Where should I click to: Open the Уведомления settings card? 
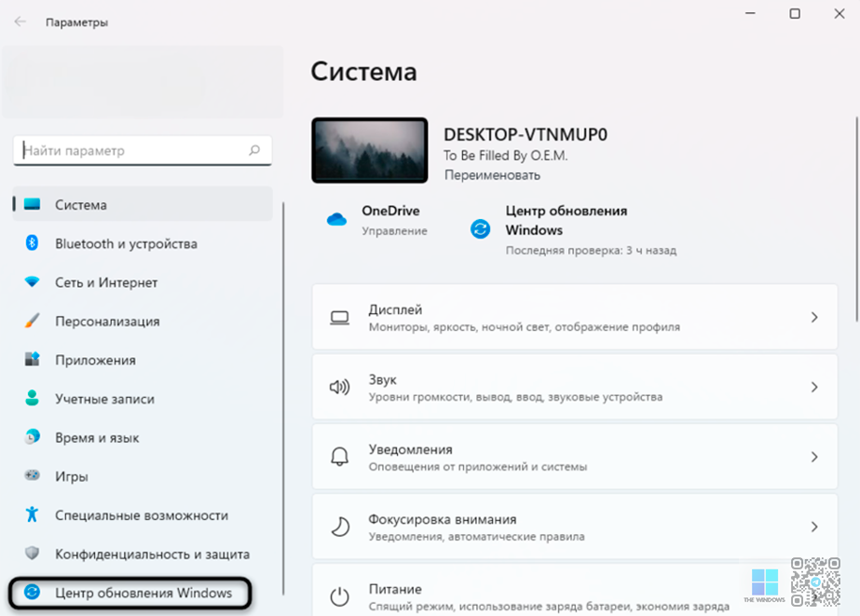[575, 457]
